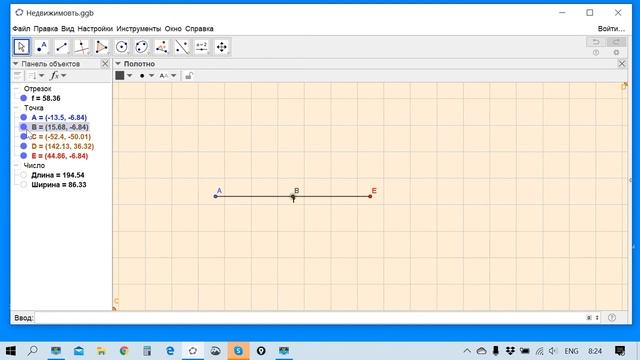
Task: Select point A on the canvas
Action: (216, 196)
